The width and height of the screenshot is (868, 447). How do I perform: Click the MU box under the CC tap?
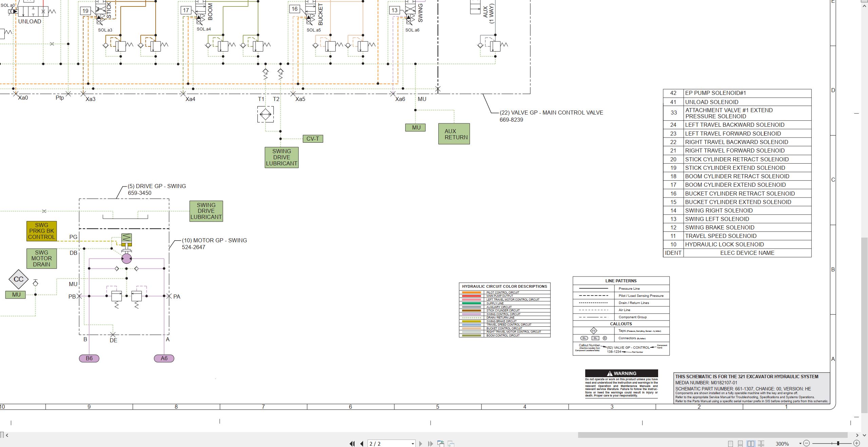16,295
